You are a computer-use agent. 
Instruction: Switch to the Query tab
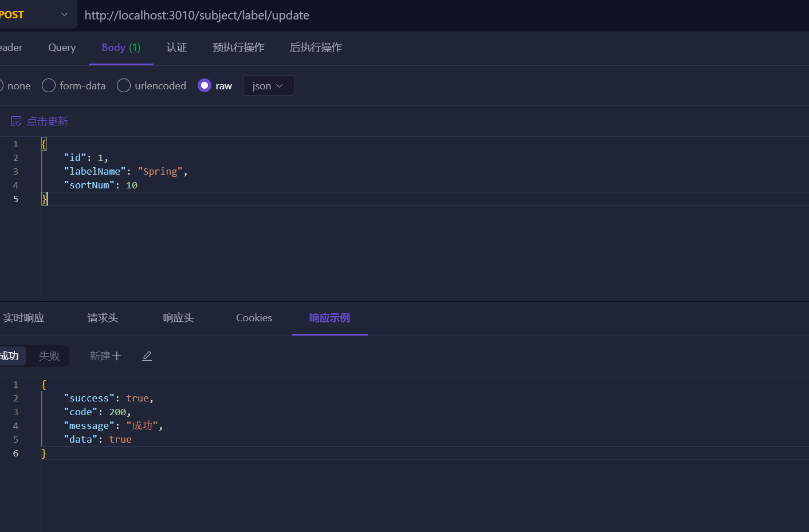click(x=62, y=48)
